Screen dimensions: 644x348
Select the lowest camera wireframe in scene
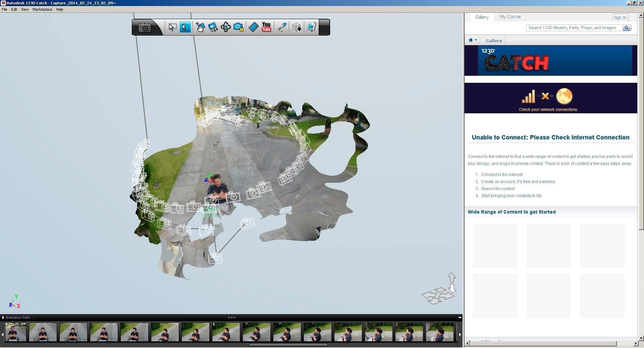pos(215,258)
